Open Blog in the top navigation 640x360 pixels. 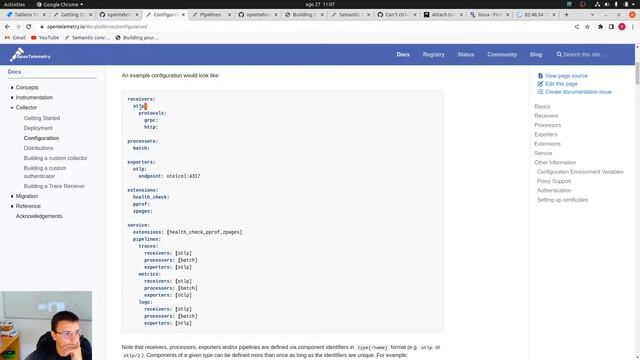coord(536,54)
